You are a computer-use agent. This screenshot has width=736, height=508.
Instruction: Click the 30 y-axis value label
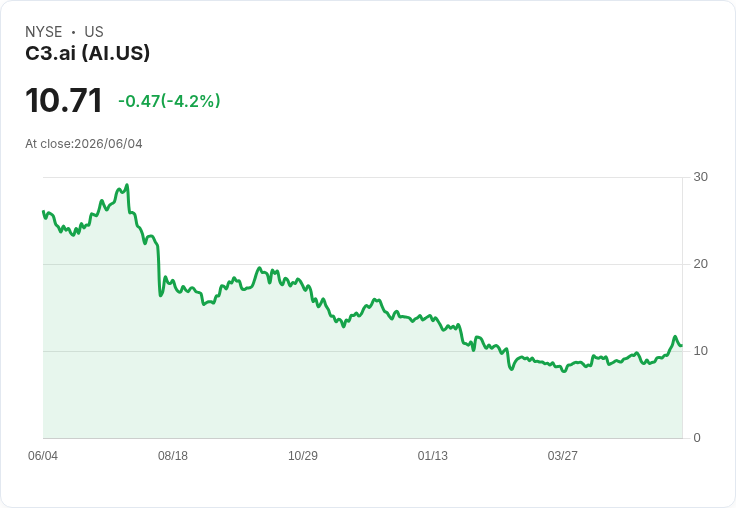coord(700,177)
